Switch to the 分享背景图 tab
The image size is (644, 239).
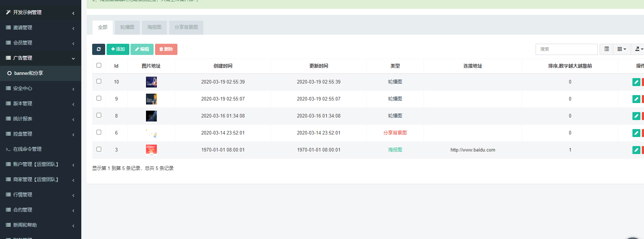coord(186,27)
